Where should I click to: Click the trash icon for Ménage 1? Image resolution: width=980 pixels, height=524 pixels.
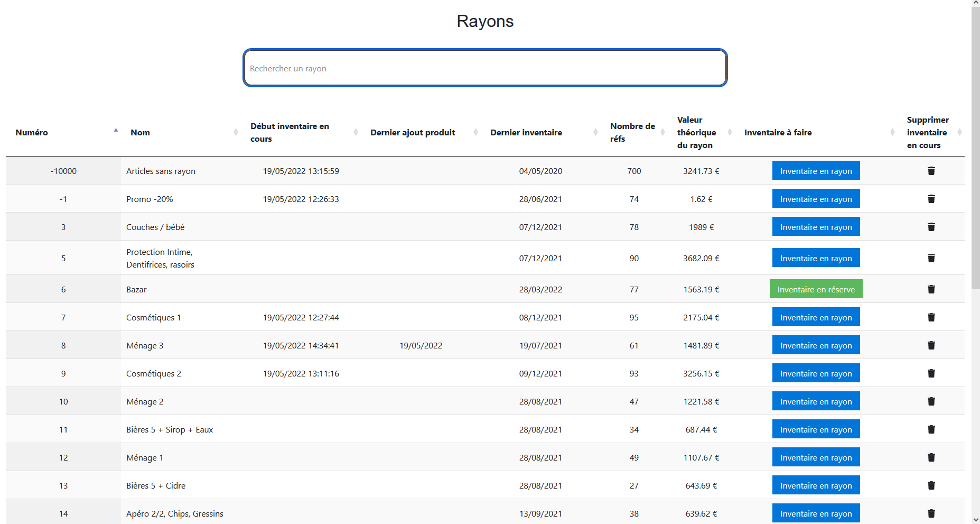(x=931, y=457)
